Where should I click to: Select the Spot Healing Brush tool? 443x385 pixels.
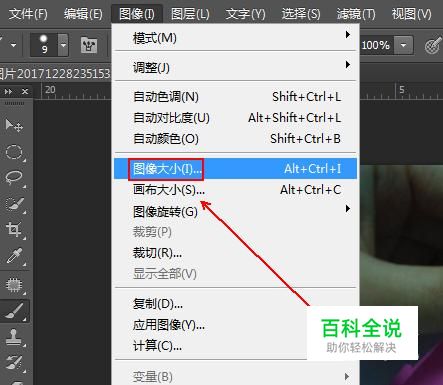click(14, 285)
